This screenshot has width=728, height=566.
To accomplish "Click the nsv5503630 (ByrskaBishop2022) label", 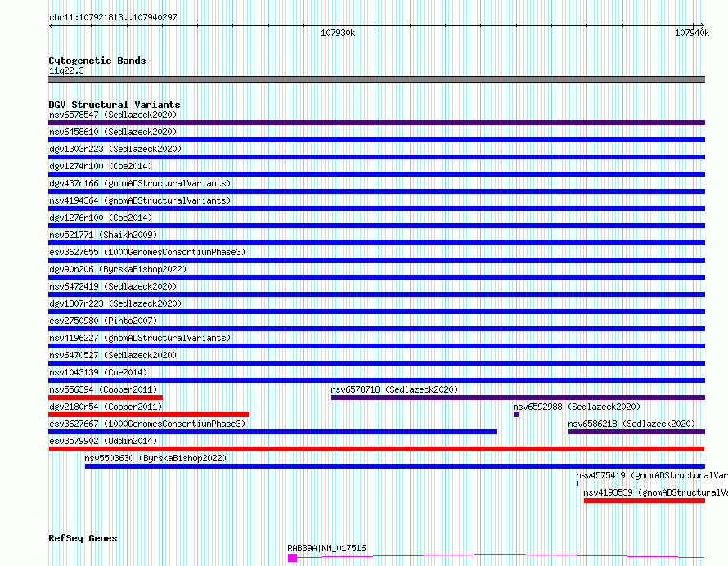I will [155, 458].
